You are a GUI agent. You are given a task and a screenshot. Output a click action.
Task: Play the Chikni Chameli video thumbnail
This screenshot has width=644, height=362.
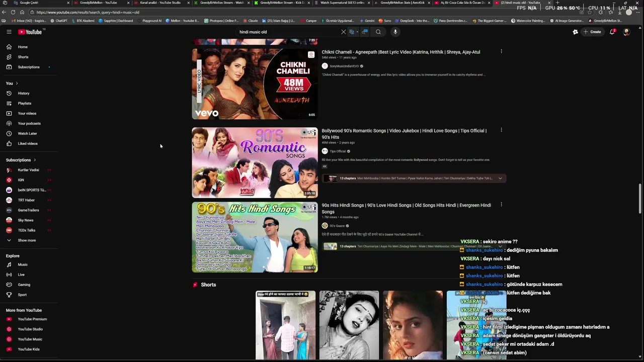pyautogui.click(x=255, y=84)
